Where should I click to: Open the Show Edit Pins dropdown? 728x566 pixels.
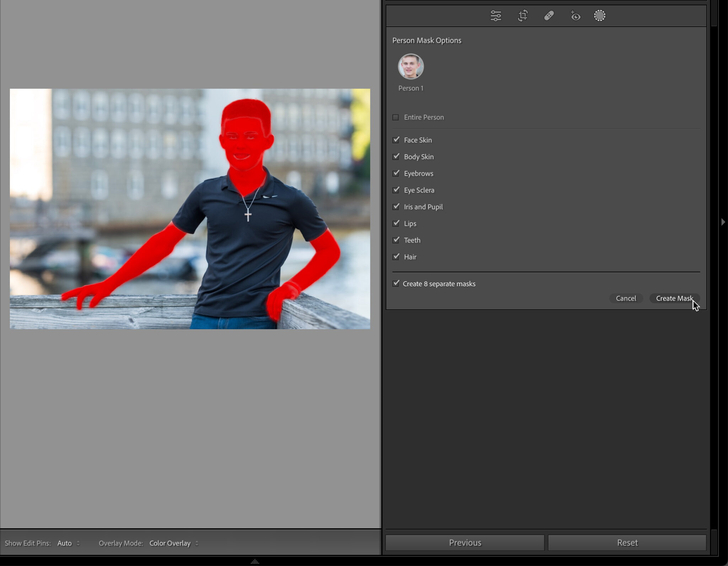tap(68, 543)
